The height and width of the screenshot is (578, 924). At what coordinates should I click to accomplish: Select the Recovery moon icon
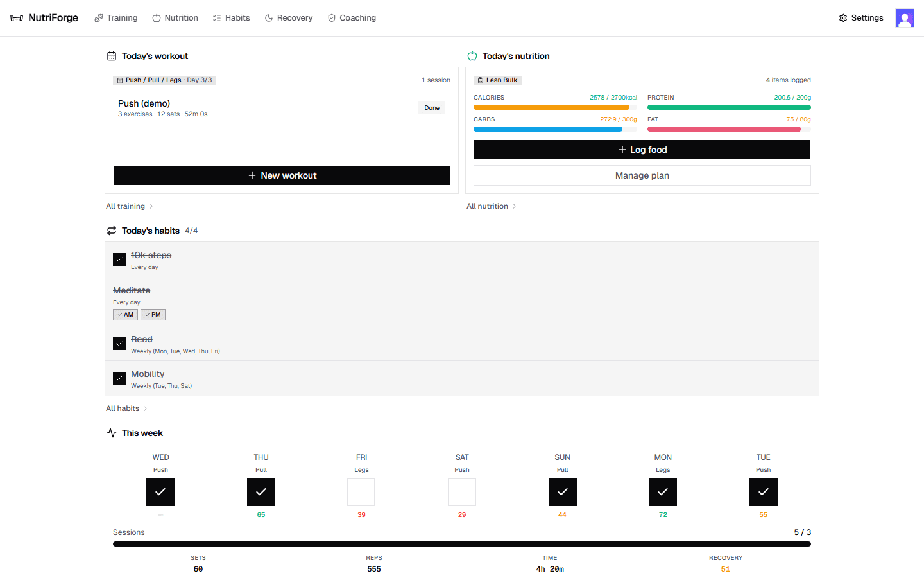269,17
